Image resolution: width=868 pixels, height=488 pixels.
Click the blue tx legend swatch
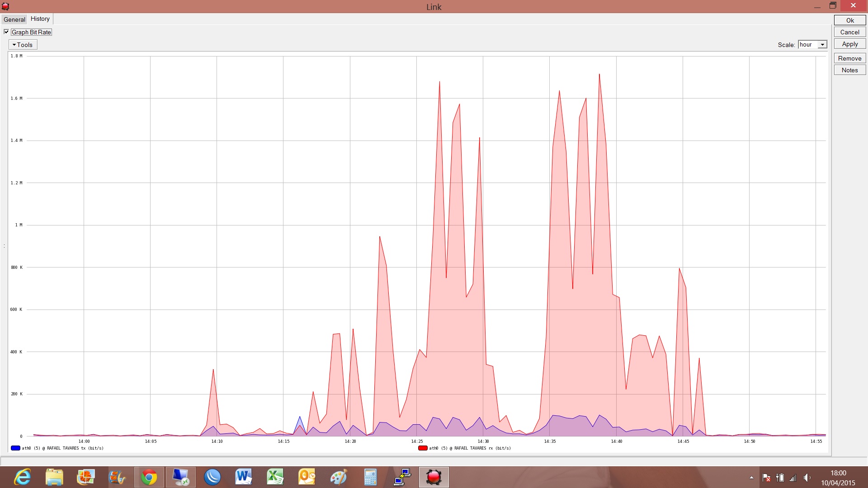click(x=15, y=448)
